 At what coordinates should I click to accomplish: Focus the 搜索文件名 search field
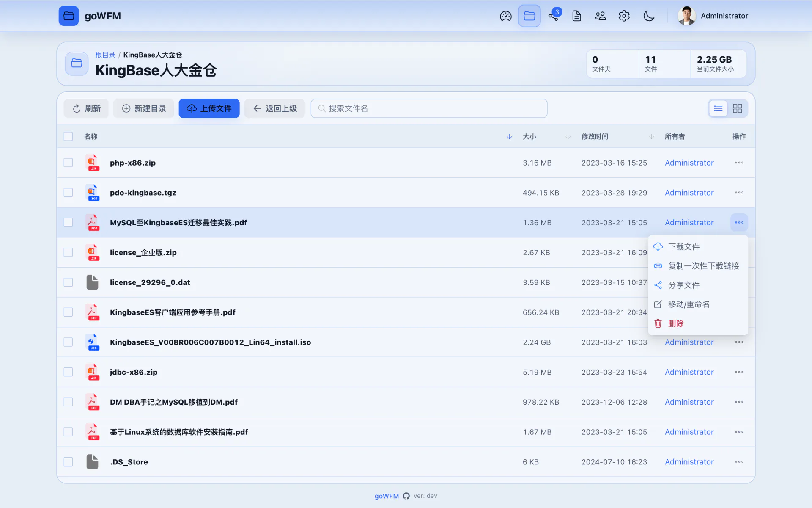tap(429, 108)
